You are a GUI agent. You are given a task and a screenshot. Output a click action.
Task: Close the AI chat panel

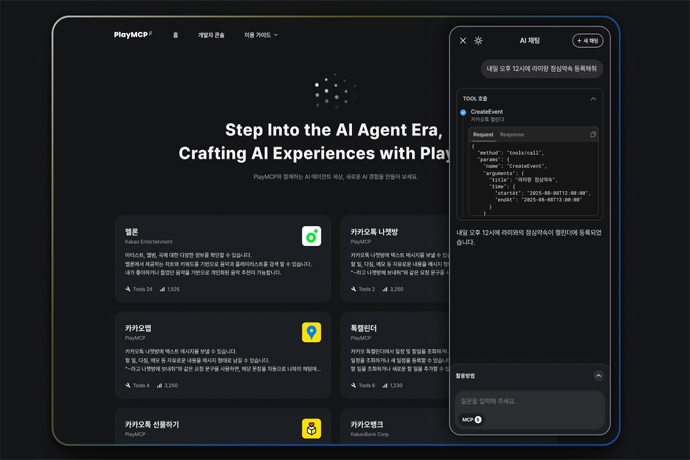(x=463, y=41)
